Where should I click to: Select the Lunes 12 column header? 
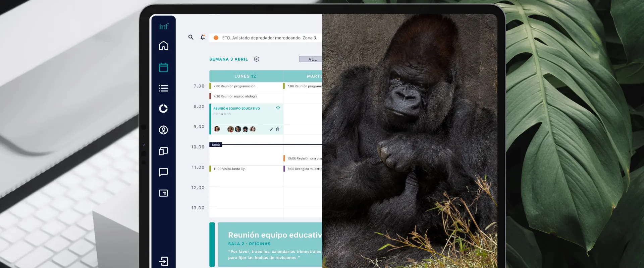point(246,76)
